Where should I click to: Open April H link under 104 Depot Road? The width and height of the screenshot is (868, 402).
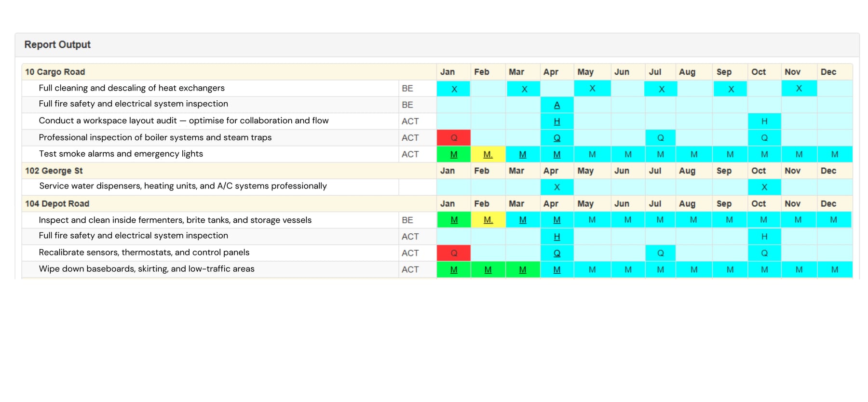point(557,237)
